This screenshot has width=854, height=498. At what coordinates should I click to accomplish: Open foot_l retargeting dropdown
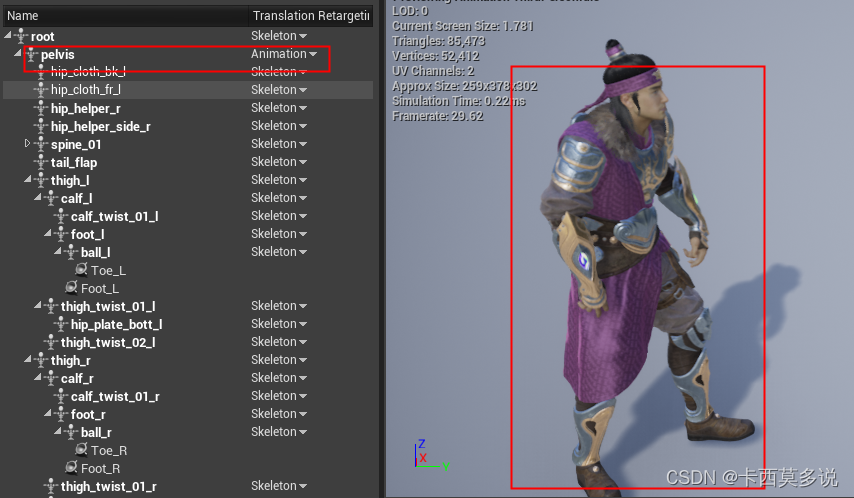(279, 234)
